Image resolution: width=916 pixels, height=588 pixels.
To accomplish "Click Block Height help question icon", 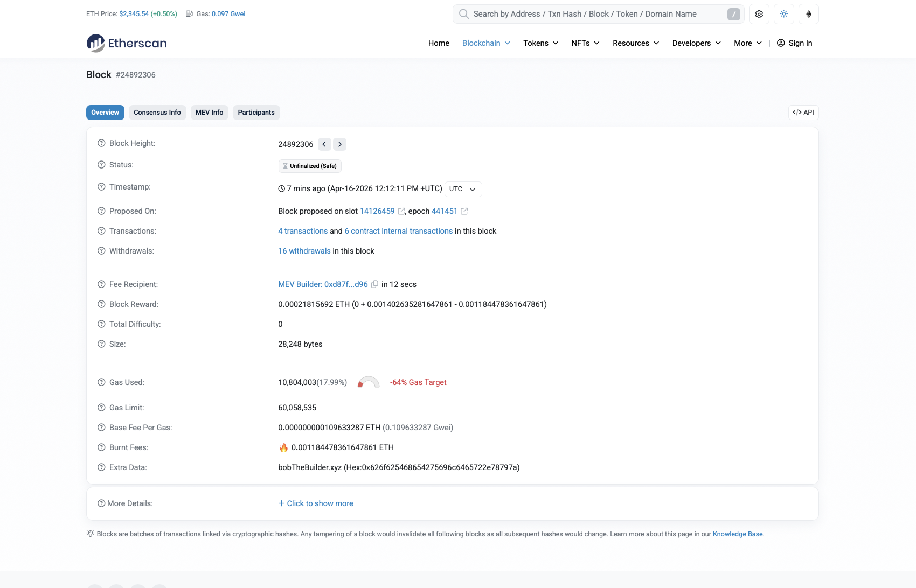I will [x=101, y=143].
